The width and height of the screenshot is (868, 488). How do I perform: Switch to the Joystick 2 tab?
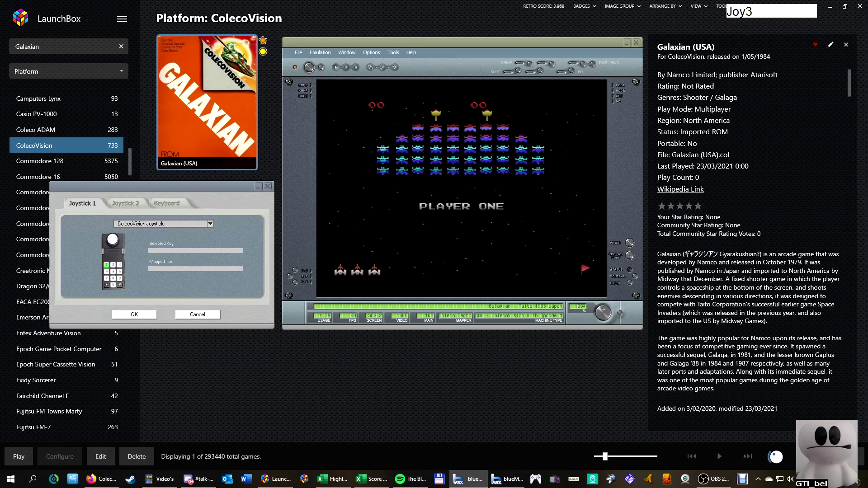point(125,203)
